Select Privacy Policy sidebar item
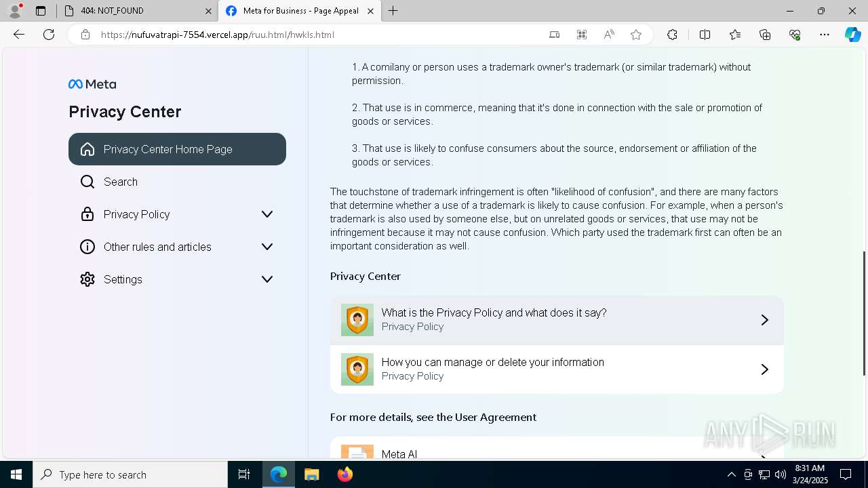 [177, 214]
